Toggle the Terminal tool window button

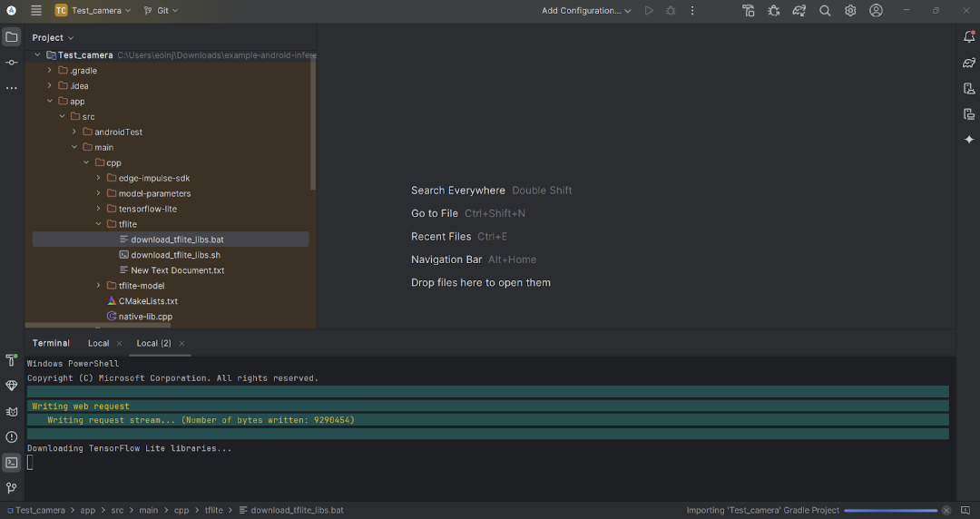click(12, 463)
